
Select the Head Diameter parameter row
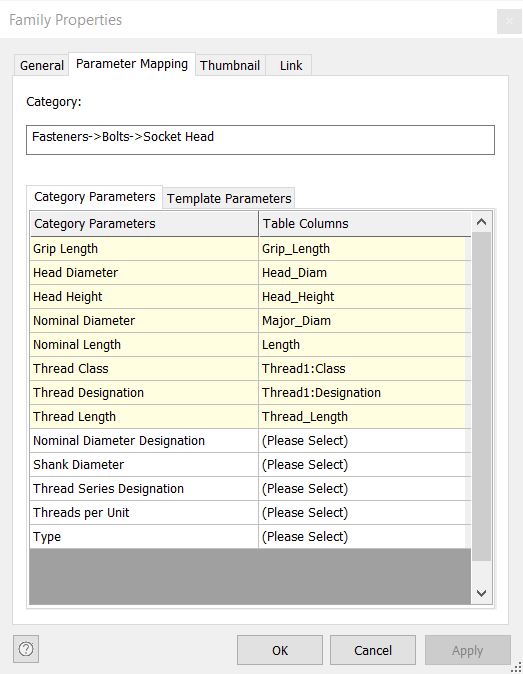(x=144, y=273)
